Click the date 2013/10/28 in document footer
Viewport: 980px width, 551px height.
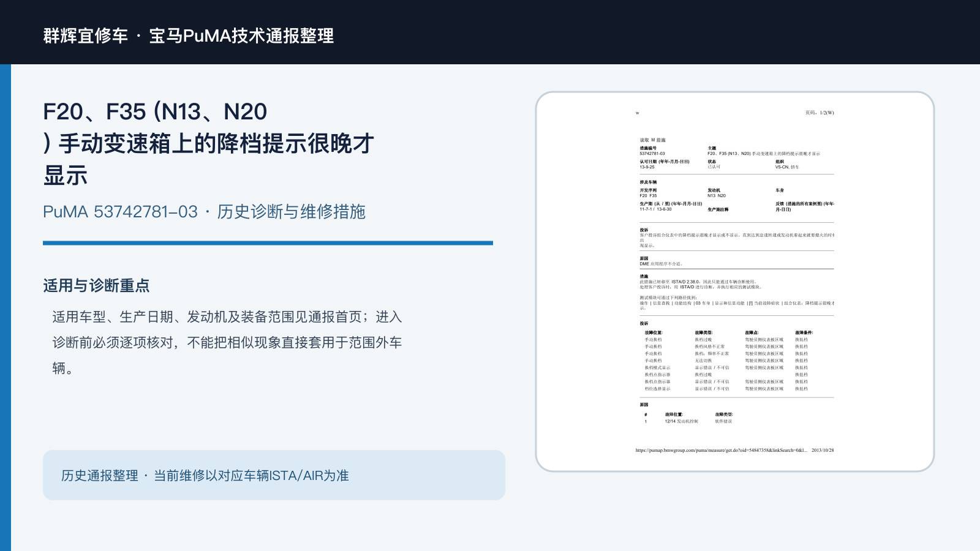[823, 451]
